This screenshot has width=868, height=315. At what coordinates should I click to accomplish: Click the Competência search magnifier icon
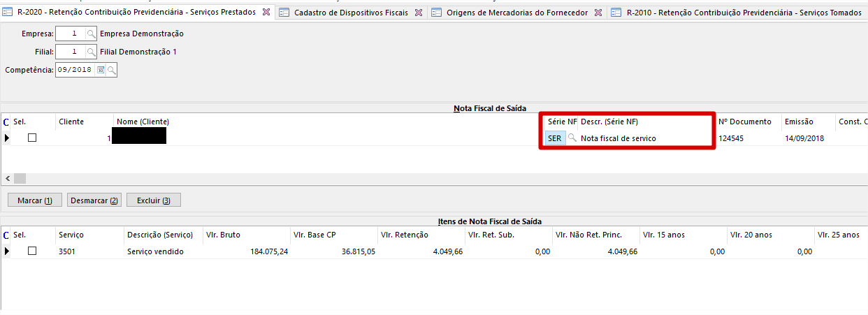tap(111, 70)
